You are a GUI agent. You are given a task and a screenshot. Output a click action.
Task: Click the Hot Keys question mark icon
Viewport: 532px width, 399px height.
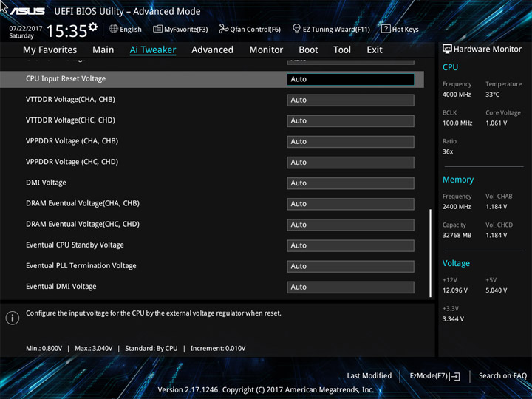point(386,29)
